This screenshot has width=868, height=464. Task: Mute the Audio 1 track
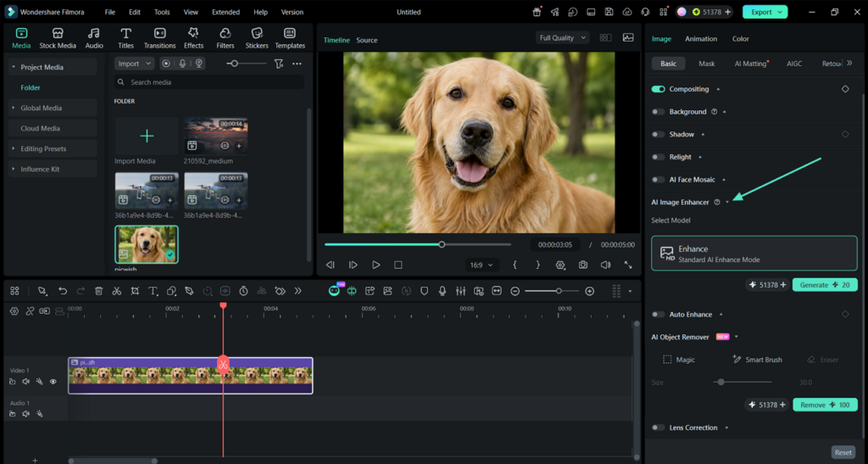click(x=26, y=414)
